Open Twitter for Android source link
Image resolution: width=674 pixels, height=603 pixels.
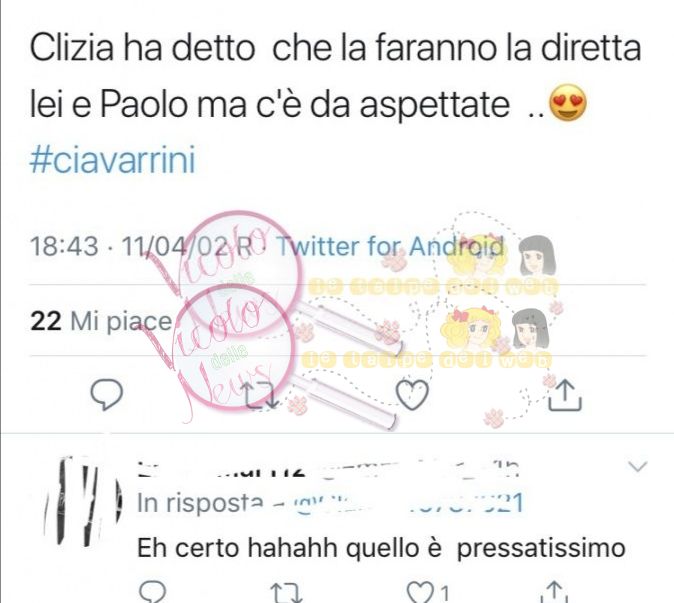click(390, 247)
